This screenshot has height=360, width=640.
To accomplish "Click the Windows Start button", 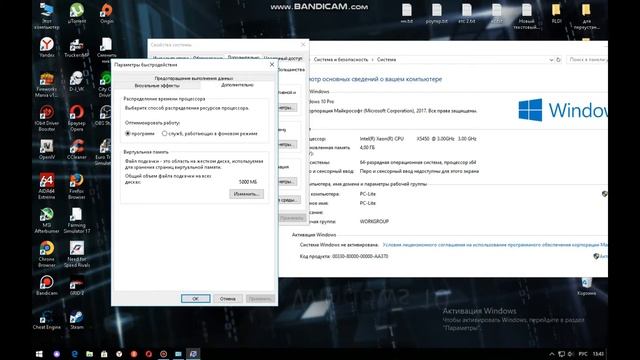I will [39, 354].
